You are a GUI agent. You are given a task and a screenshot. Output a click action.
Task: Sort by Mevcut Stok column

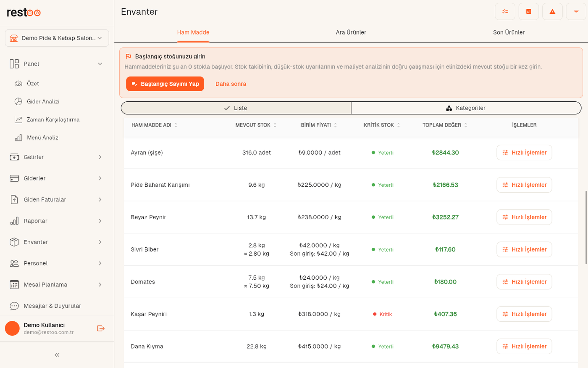pyautogui.click(x=256, y=125)
